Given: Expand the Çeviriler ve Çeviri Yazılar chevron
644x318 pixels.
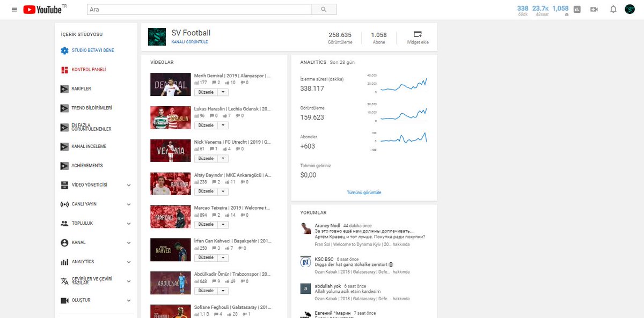Looking at the screenshot, I should pyautogui.click(x=129, y=281).
